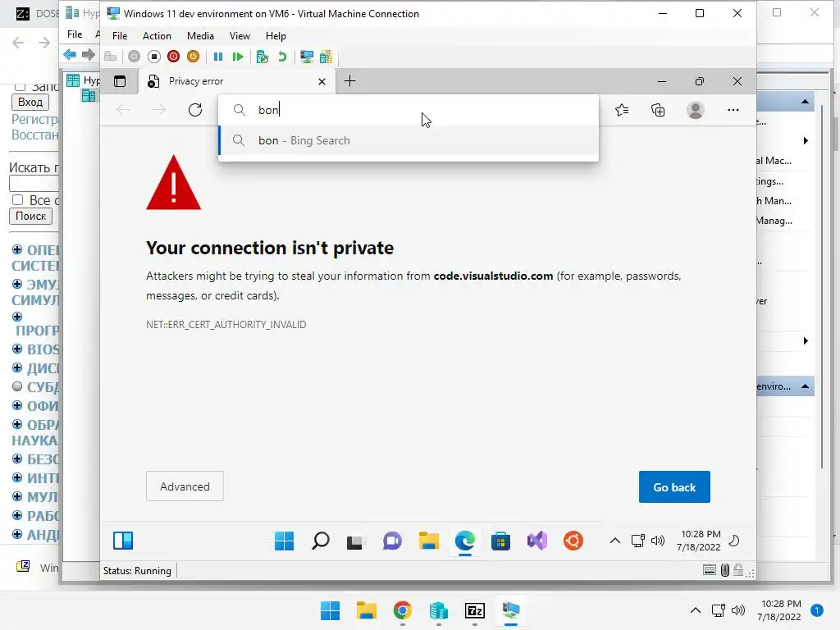
Task: Open File Explorer on guest taskbar
Action: pos(428,541)
